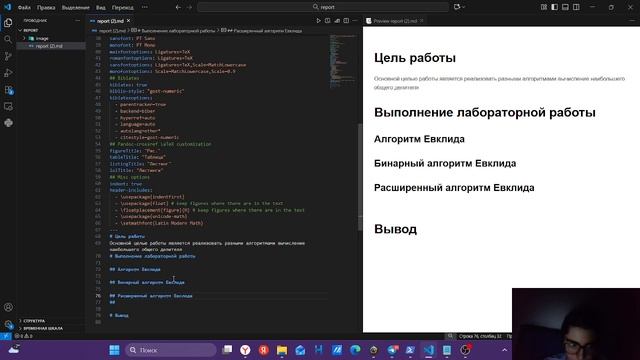Click the remote indicator in the status bar
The image size is (640, 360).
point(5,336)
